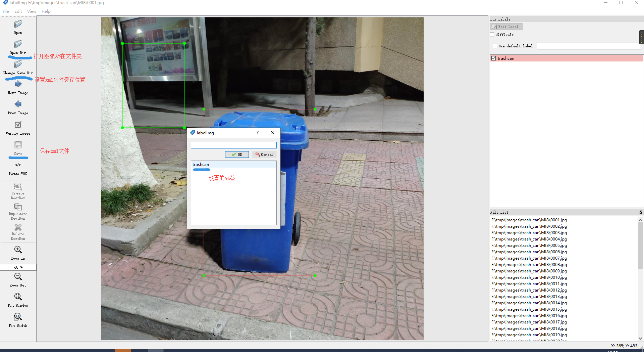
Task: Enable the Use default label checkbox
Action: [495, 46]
